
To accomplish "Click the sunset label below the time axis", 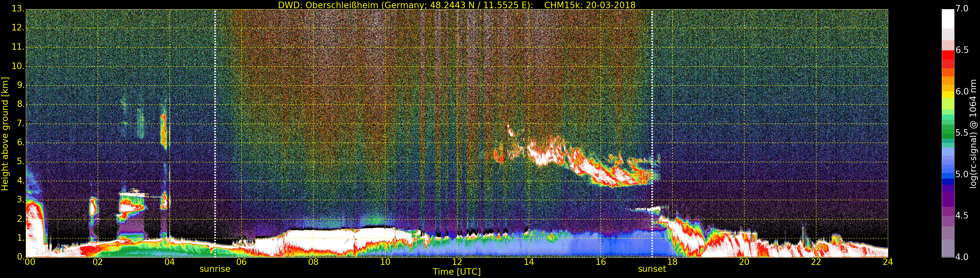I will coord(652,269).
